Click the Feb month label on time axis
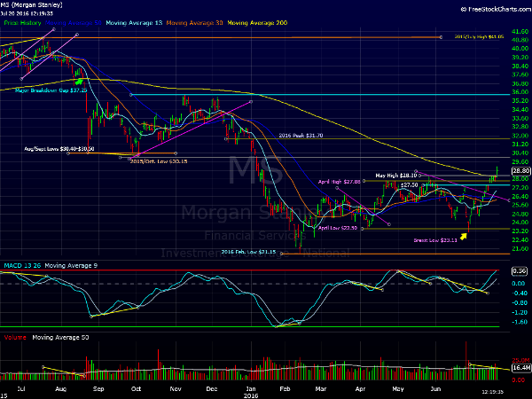Viewport: 532px width, 399px height. [x=285, y=389]
